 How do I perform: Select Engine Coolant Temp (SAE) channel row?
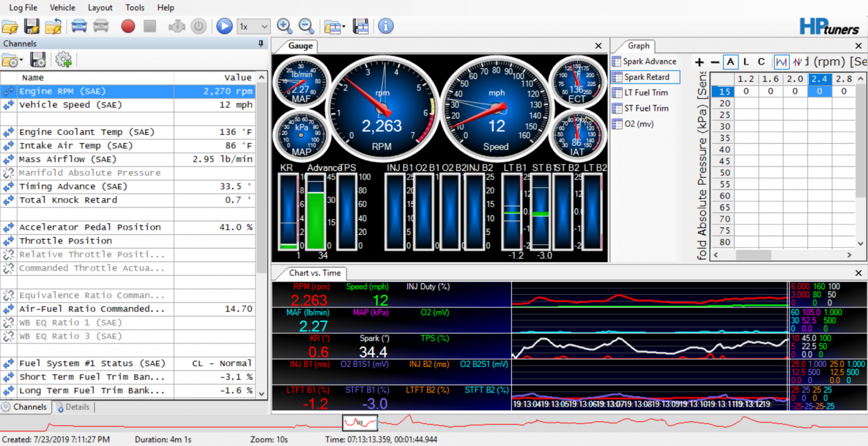click(x=128, y=132)
